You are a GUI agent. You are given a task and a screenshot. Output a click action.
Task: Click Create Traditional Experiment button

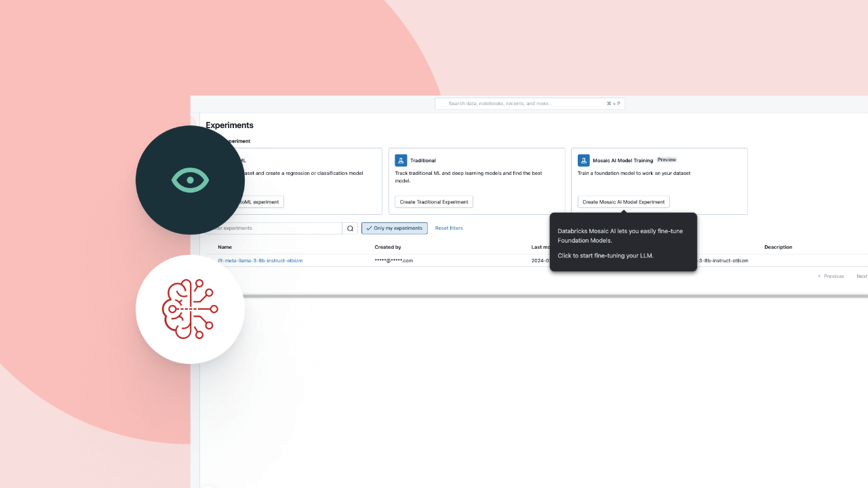coord(434,202)
